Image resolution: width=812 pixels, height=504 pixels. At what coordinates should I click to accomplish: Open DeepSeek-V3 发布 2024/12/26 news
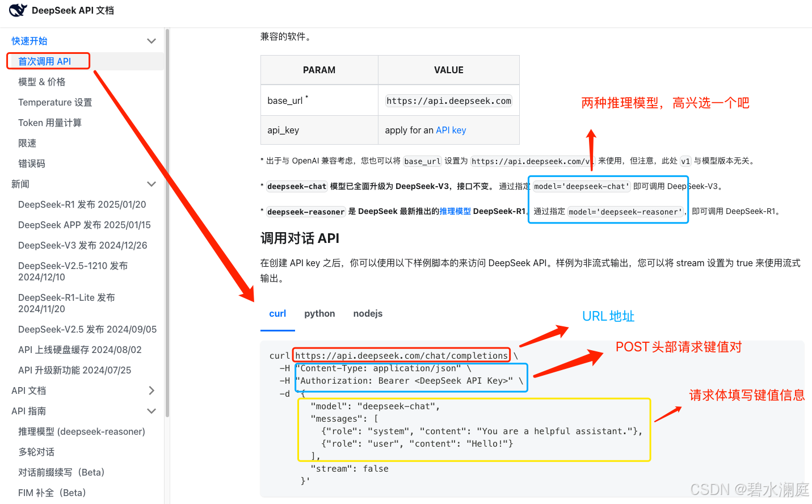tap(83, 245)
